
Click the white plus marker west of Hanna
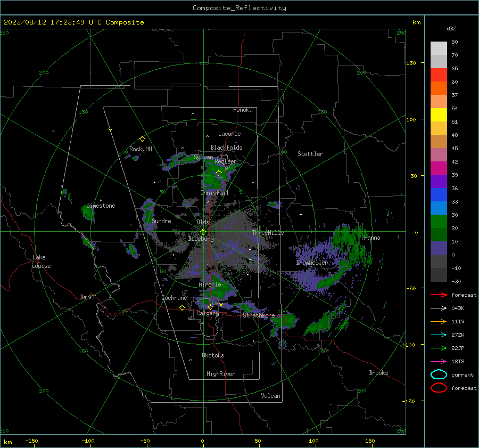click(301, 214)
